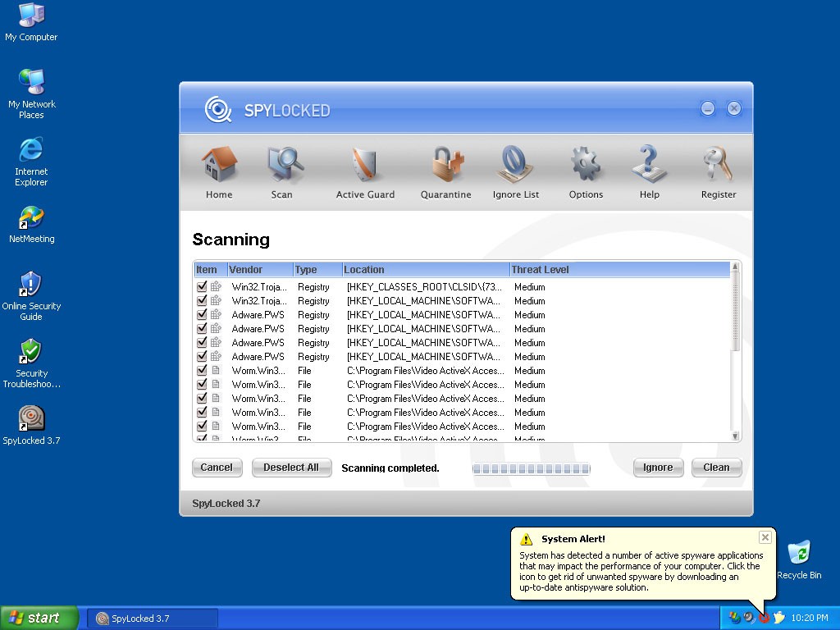Open the Home section icon
This screenshot has height=630, width=840.
pos(219,165)
